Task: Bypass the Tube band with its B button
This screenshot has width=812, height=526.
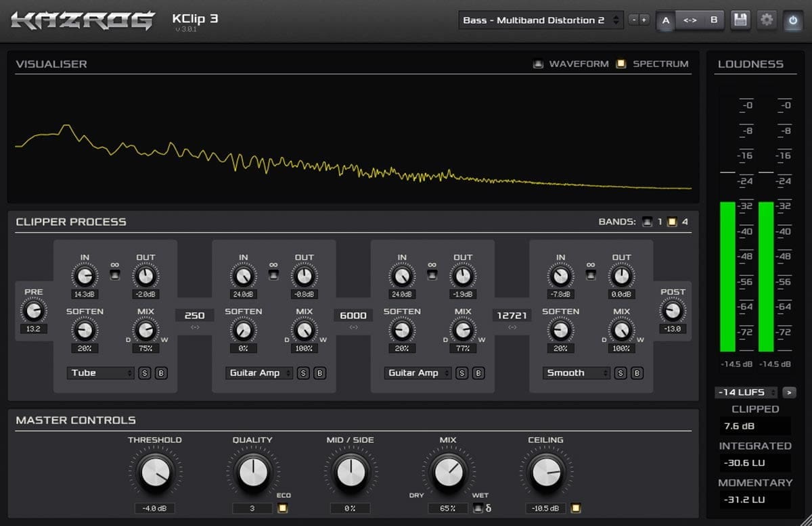Action: [x=161, y=373]
